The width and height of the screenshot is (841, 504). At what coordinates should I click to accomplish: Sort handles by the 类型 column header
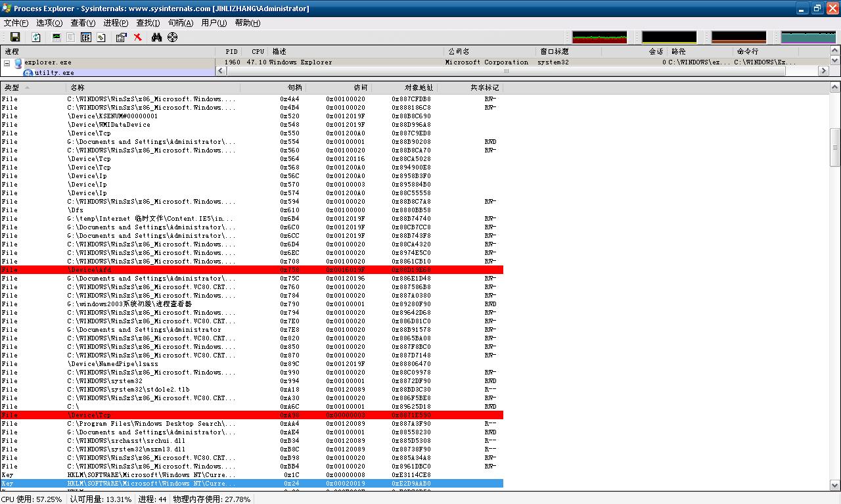point(33,87)
